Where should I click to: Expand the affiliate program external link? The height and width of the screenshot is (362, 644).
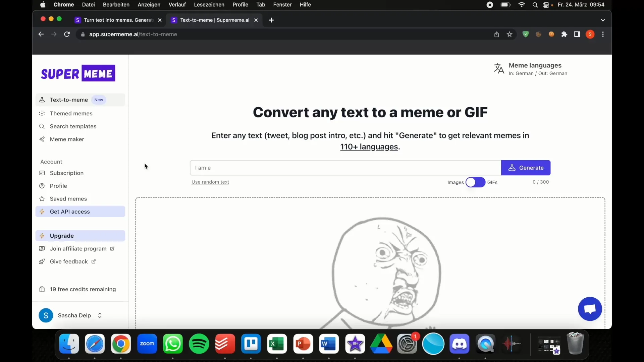[x=112, y=248]
